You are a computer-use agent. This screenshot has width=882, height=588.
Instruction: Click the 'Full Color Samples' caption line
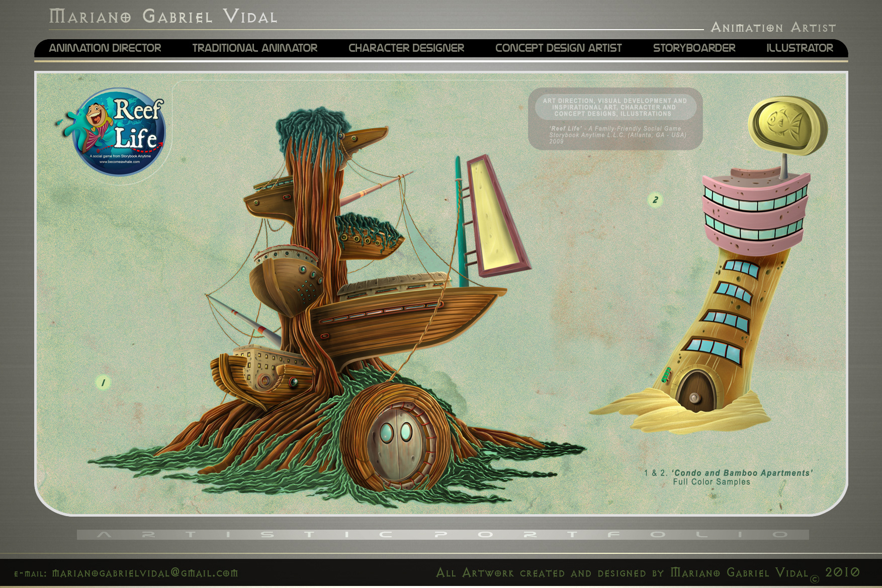coord(712,482)
